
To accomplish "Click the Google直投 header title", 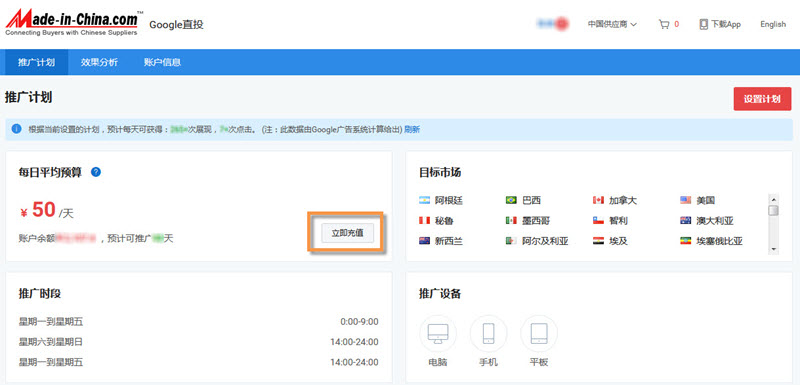I will (177, 24).
